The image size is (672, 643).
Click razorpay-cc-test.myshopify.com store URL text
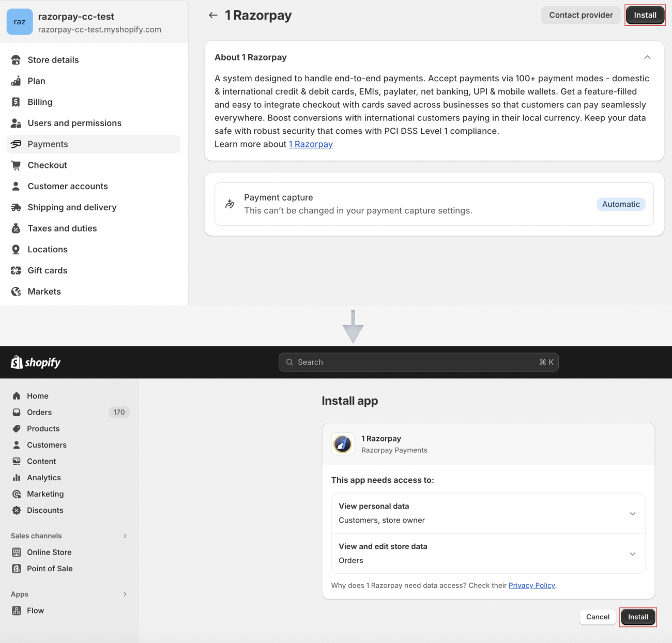click(x=100, y=29)
